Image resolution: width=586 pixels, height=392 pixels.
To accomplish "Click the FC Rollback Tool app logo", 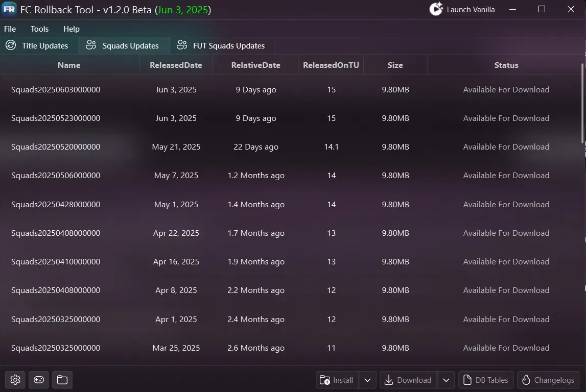I will [x=9, y=9].
